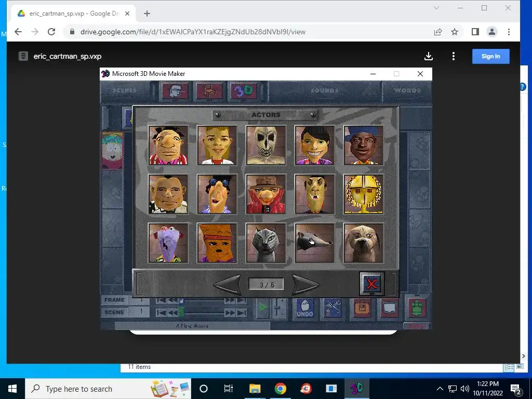Adjust the volume slider beside play button
This screenshot has height=399, width=532.
tap(278, 308)
